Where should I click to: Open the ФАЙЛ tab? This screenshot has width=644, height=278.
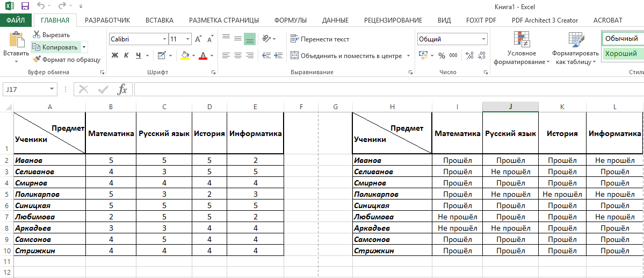click(16, 20)
